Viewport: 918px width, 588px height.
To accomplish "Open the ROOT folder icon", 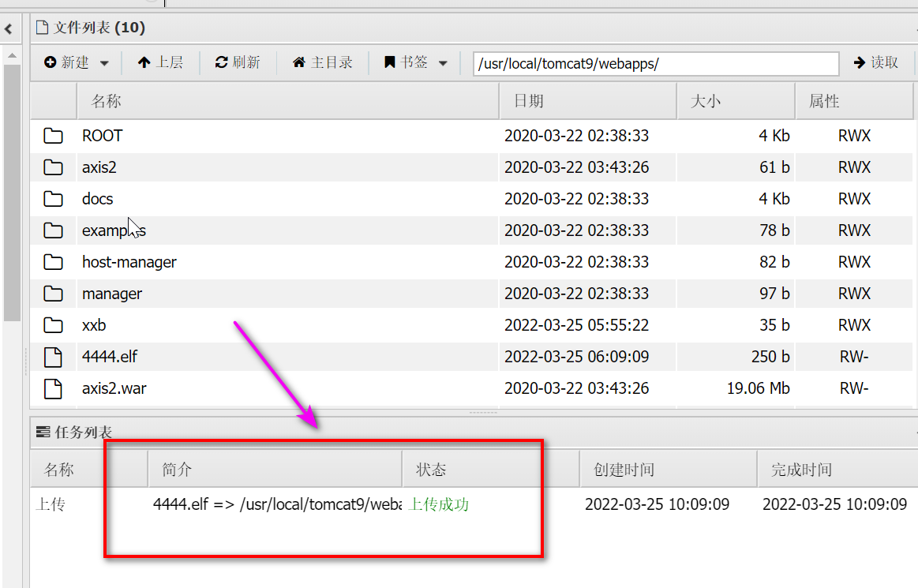I will (53, 136).
